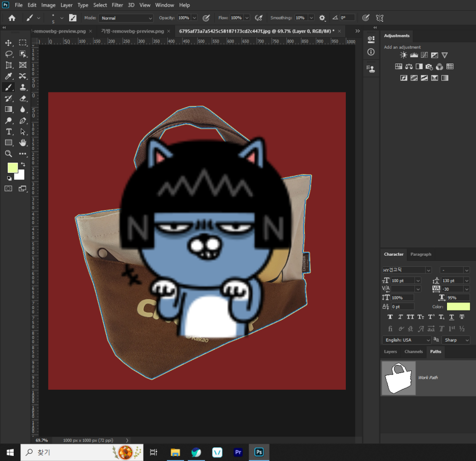Open the font family dropdown
This screenshot has height=461, width=476.
(x=428, y=270)
